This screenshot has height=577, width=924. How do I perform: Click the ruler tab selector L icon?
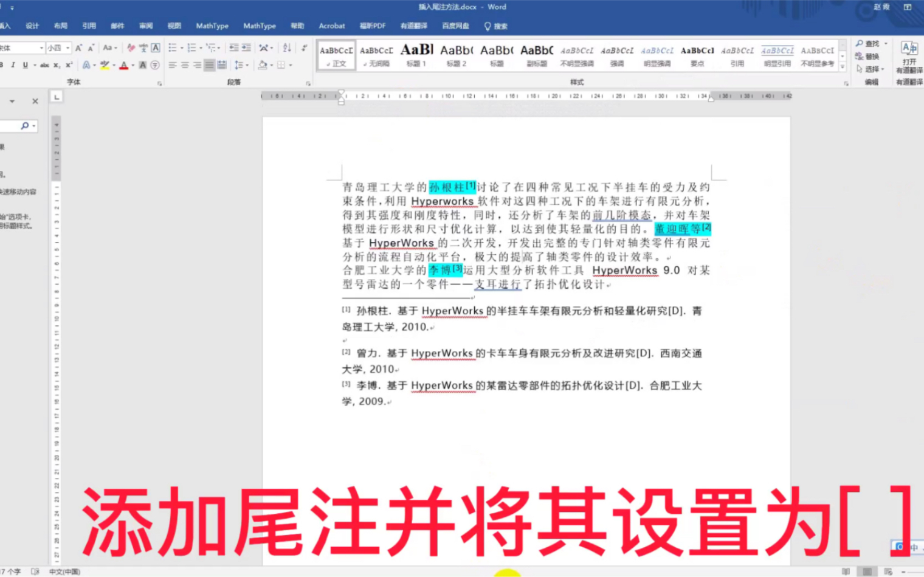click(57, 97)
